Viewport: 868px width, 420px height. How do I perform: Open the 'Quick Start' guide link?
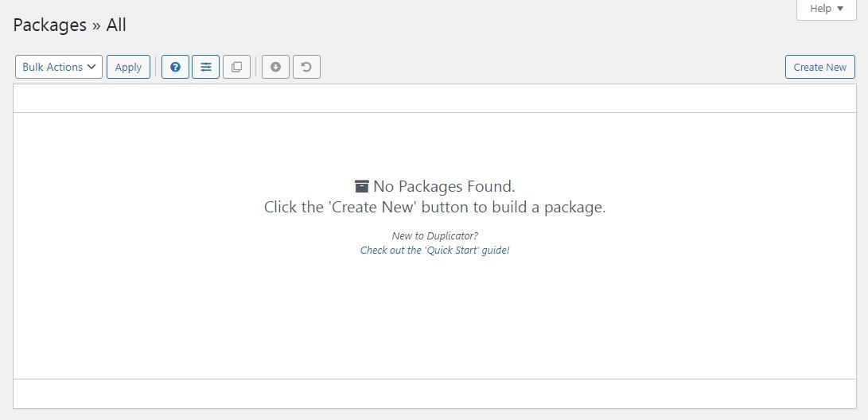[434, 250]
